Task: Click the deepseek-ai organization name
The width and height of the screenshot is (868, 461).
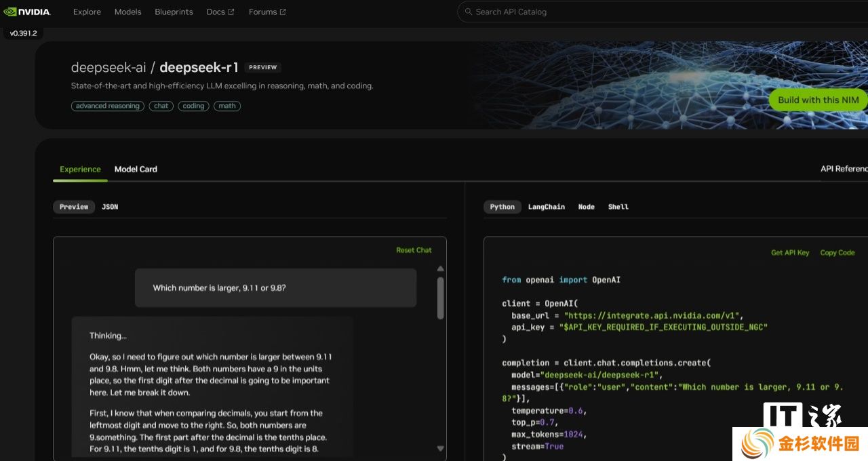Action: click(108, 67)
